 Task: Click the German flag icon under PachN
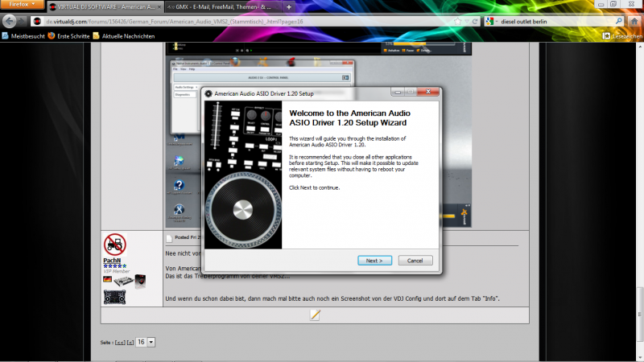point(107,279)
